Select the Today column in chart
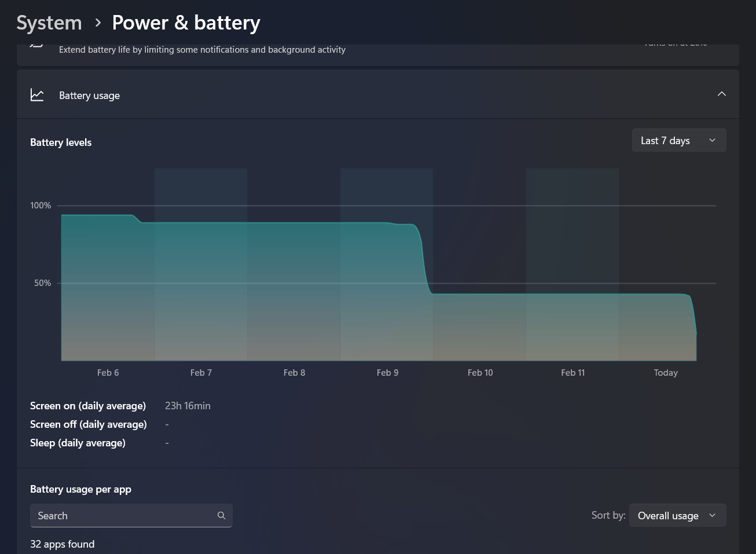The image size is (756, 554). [x=666, y=265]
